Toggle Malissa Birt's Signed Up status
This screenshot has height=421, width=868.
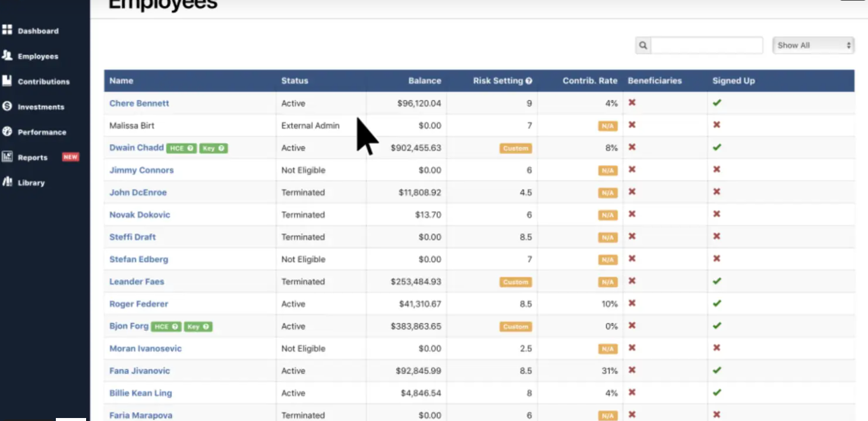[x=717, y=125]
